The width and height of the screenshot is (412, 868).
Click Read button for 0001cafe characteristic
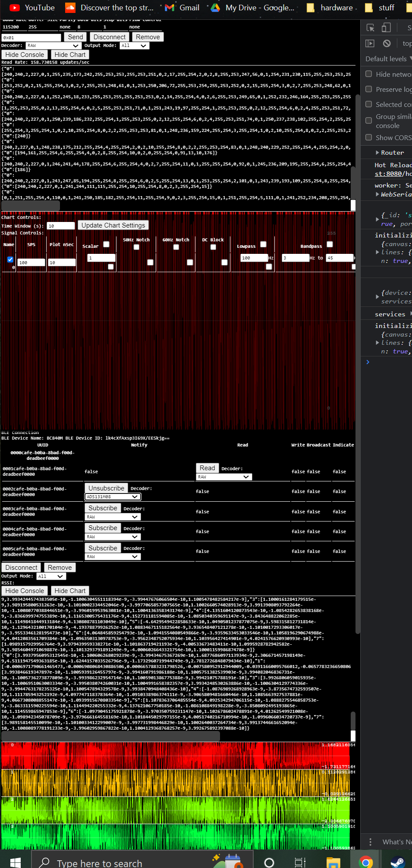pos(207,468)
